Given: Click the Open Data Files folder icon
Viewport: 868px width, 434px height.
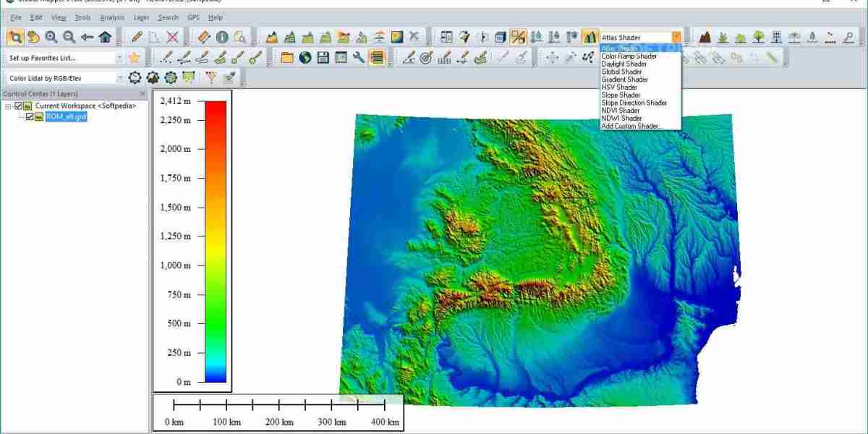Looking at the screenshot, I should pyautogui.click(x=288, y=58).
